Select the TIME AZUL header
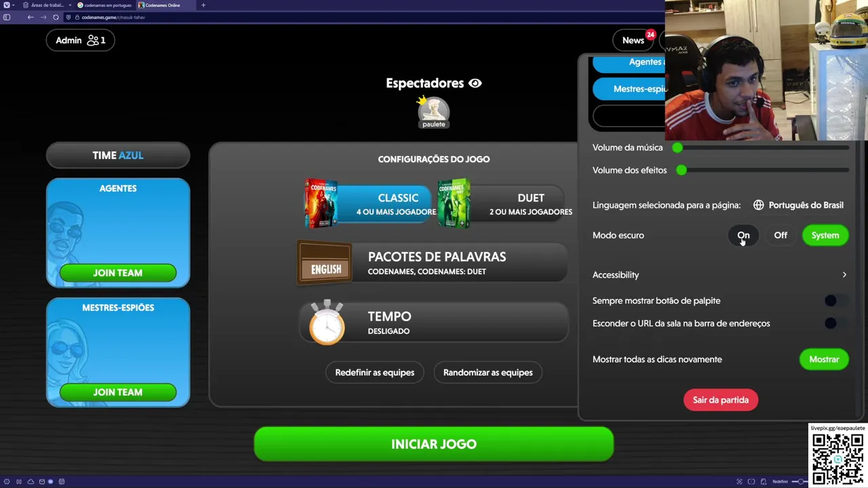This screenshot has height=488, width=868. [x=118, y=155]
